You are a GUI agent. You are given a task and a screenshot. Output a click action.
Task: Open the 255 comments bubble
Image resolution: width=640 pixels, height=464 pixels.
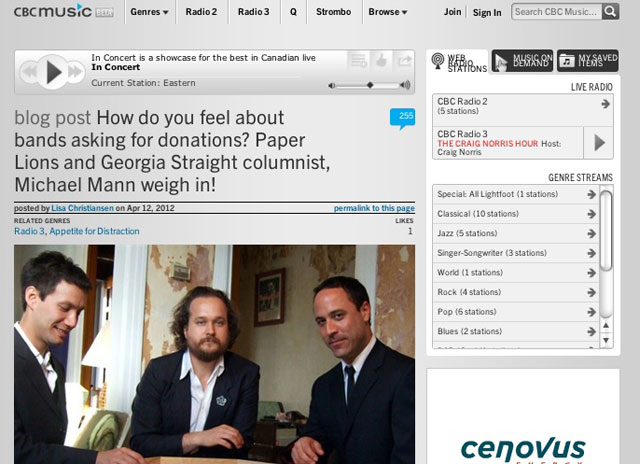coord(402,118)
